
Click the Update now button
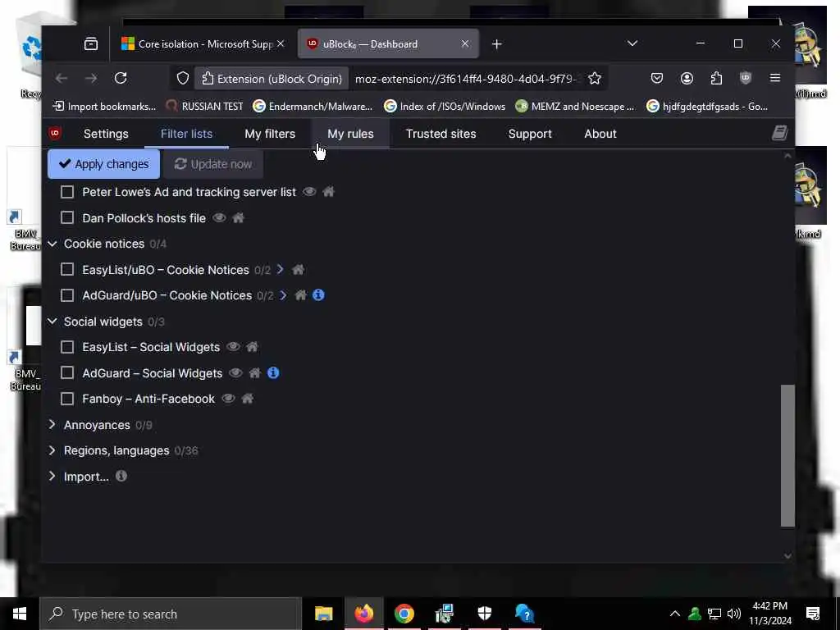[212, 164]
